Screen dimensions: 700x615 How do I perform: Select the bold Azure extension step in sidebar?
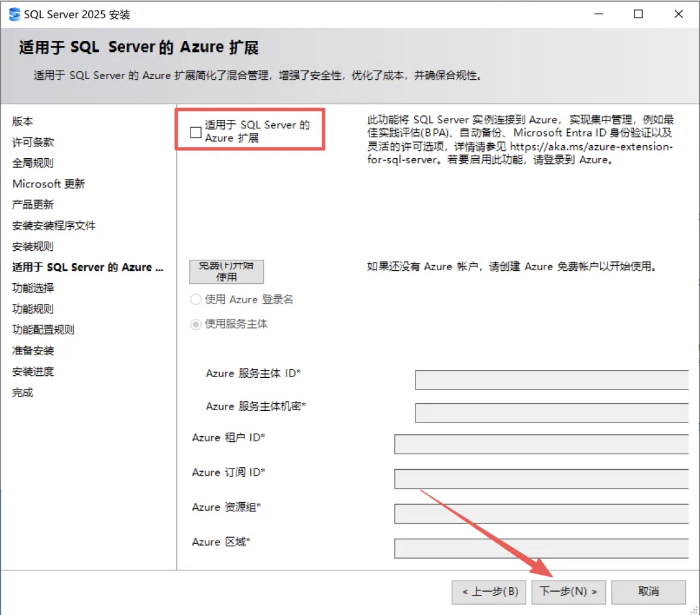[87, 267]
